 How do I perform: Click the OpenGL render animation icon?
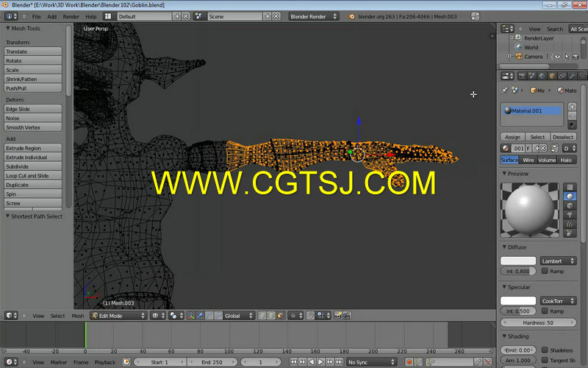[x=347, y=316]
